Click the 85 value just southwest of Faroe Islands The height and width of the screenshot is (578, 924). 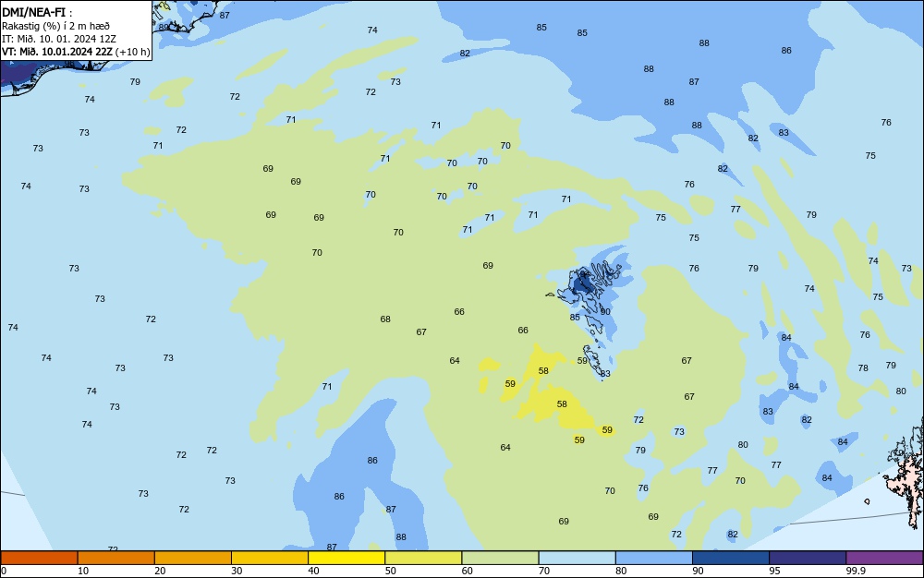click(575, 318)
